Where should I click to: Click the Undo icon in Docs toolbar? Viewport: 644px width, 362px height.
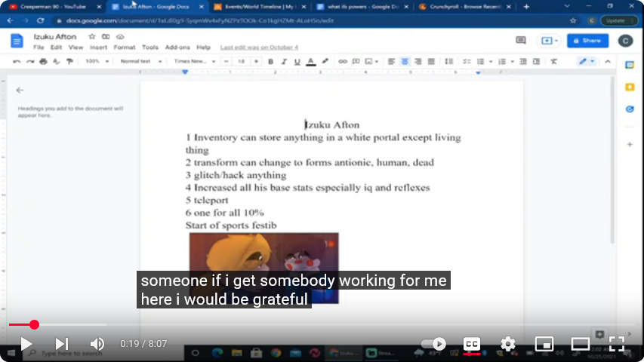click(17, 62)
